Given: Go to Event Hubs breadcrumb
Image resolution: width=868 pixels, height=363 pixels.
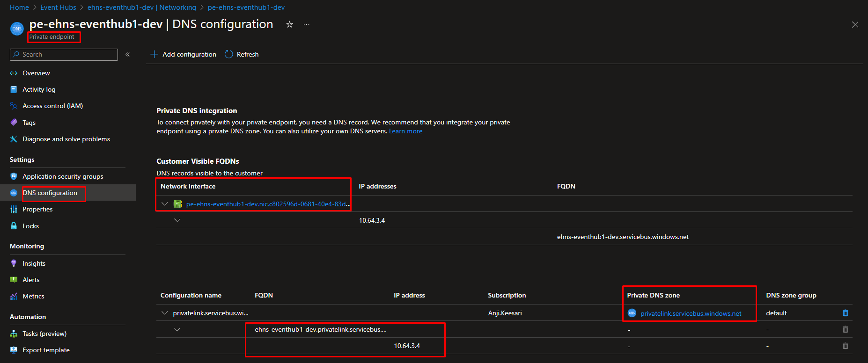Looking at the screenshot, I should [x=58, y=7].
